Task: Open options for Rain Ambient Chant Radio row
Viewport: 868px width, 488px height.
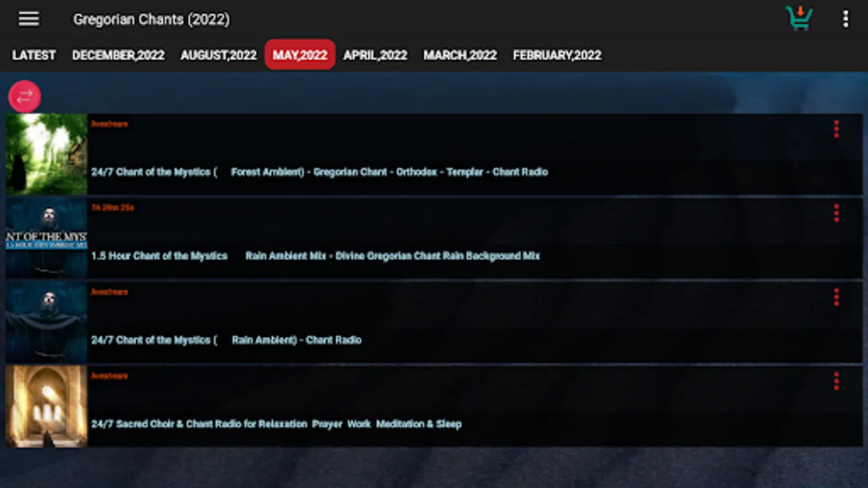Action: pos(836,297)
